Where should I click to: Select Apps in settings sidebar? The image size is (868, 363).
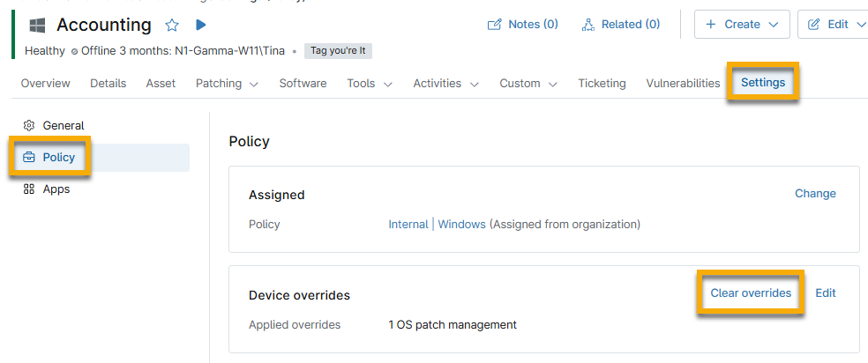pyautogui.click(x=56, y=189)
